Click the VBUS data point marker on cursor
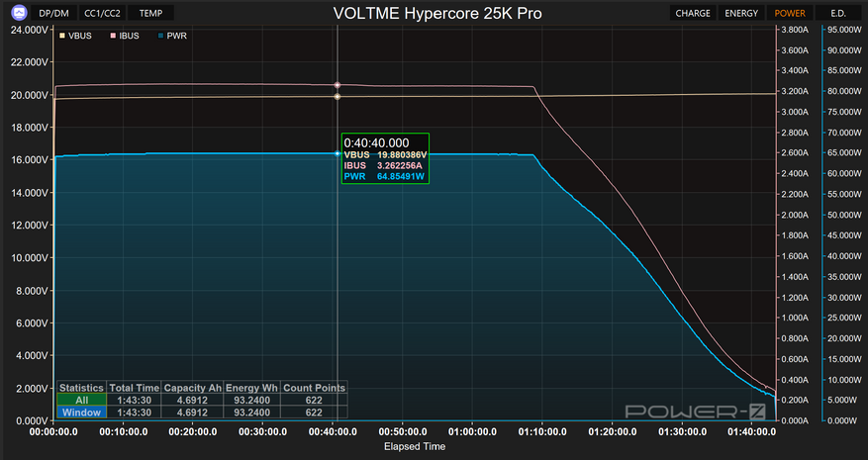 [x=338, y=97]
